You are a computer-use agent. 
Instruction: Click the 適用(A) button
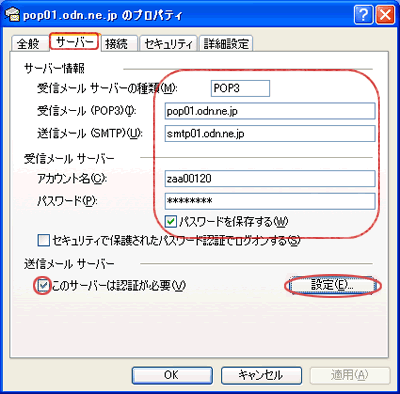click(x=350, y=375)
